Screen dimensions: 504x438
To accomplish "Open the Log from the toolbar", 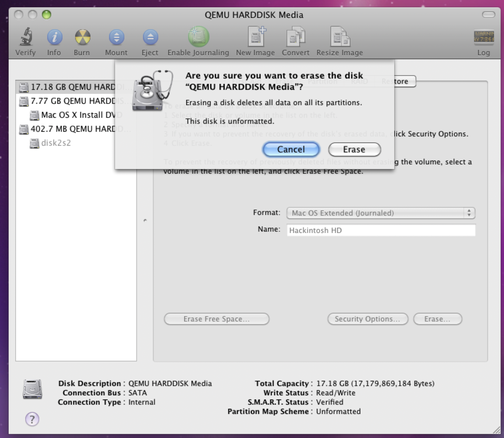I will pos(484,37).
